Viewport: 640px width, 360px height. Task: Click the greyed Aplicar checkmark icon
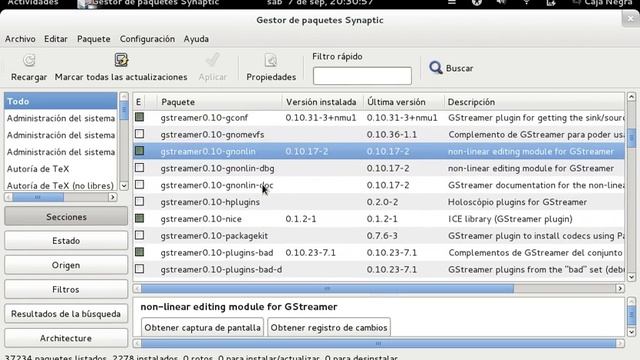click(212, 60)
